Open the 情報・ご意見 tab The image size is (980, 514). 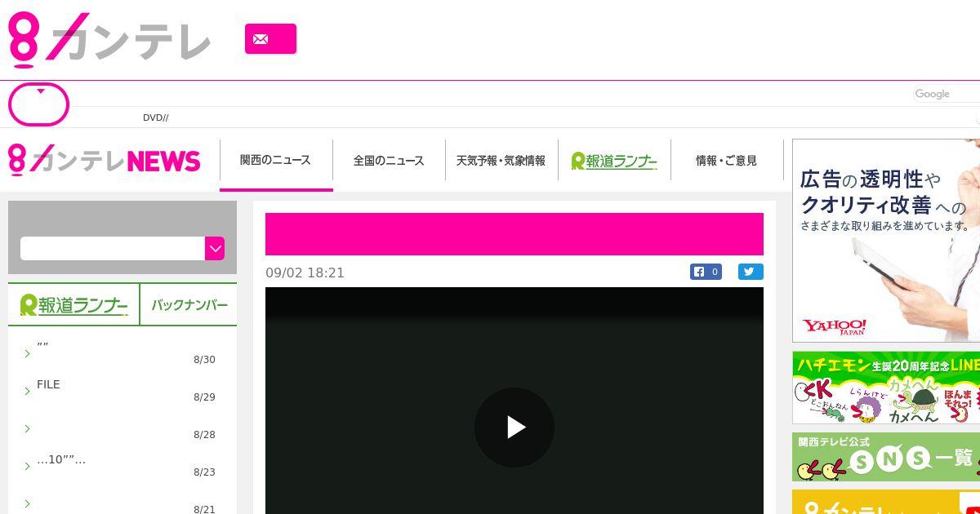(726, 161)
